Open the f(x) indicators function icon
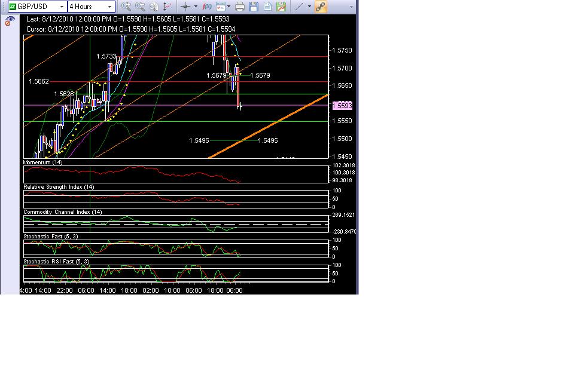Image resolution: width=588 pixels, height=365 pixels. pos(206,7)
